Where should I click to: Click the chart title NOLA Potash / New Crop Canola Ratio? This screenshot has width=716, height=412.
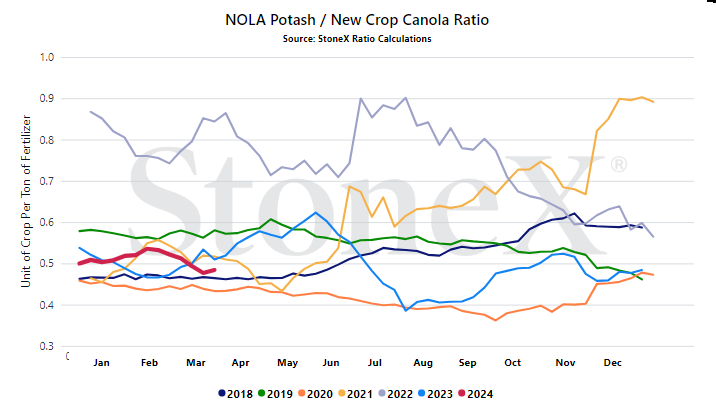(x=357, y=20)
